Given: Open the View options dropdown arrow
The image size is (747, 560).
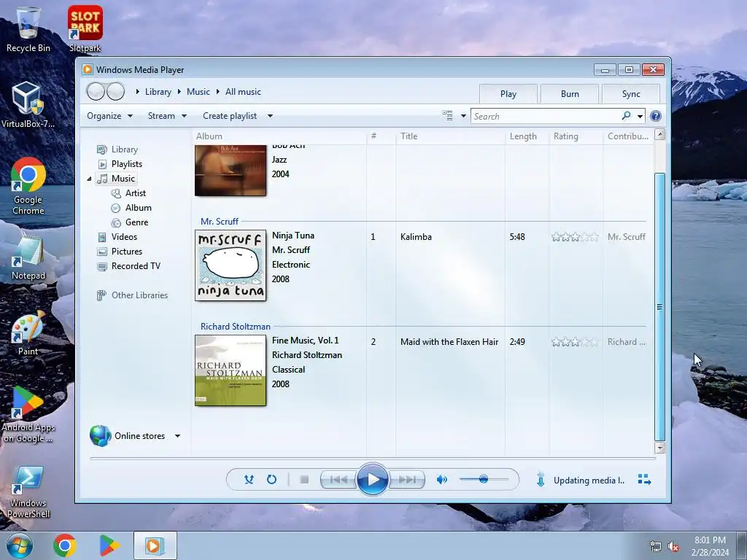Looking at the screenshot, I should 463,116.
